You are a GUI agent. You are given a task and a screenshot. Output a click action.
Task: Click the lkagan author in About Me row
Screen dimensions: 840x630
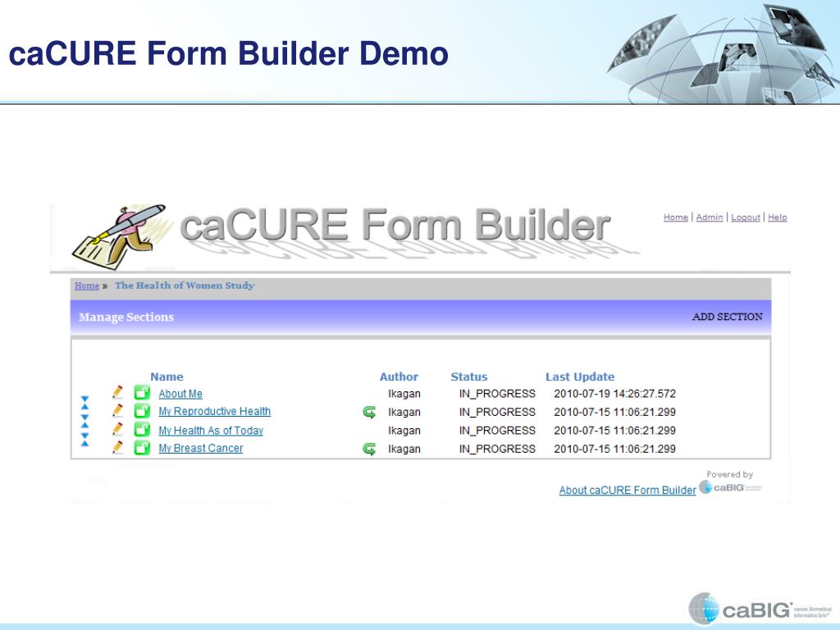pos(404,394)
